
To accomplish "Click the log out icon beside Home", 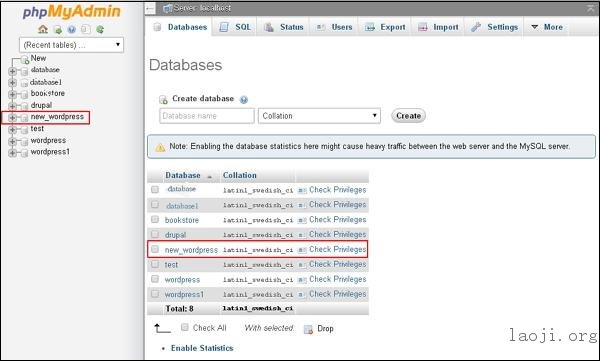I will 57,29.
